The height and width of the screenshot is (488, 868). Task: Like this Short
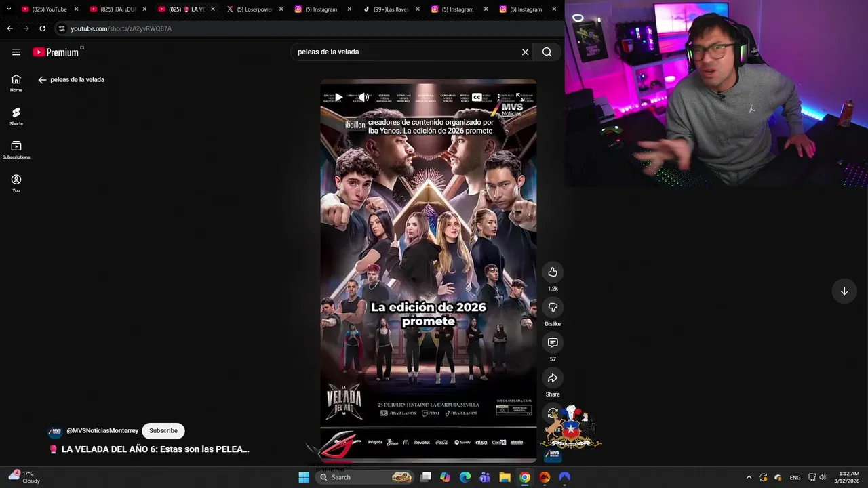553,272
